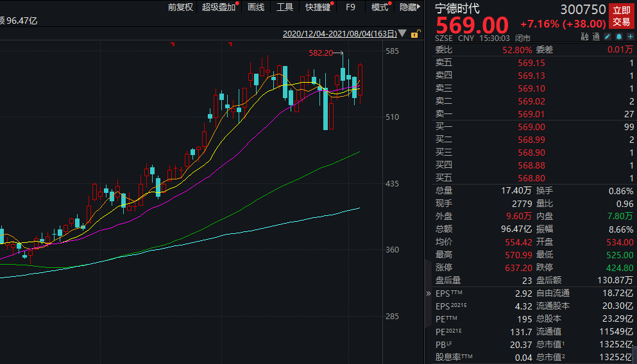This screenshot has height=364, width=637.
Task: Open the 超级叠加 overlay menu
Action: [219, 7]
